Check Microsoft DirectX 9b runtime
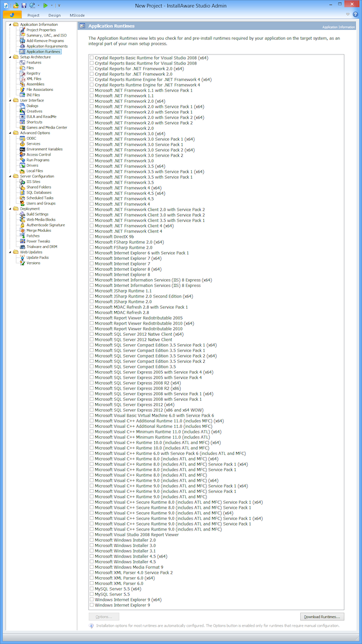This screenshot has width=362, height=644. [92, 237]
